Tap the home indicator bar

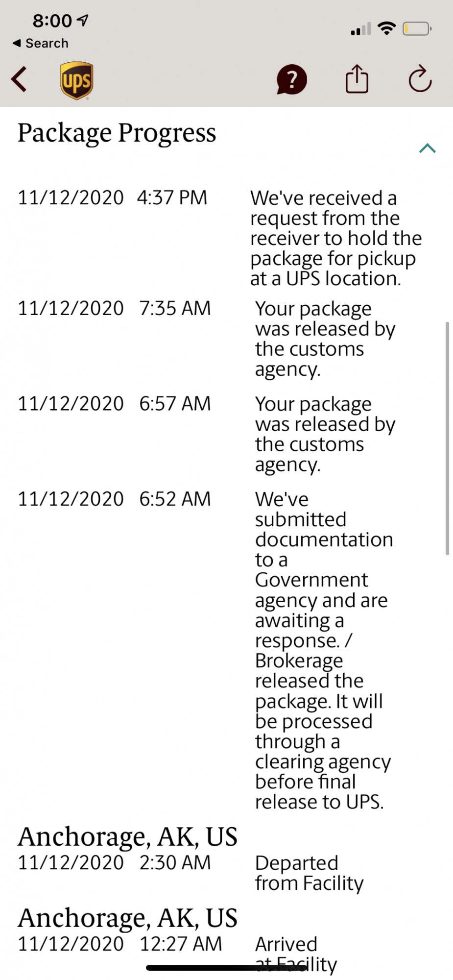coord(226,968)
